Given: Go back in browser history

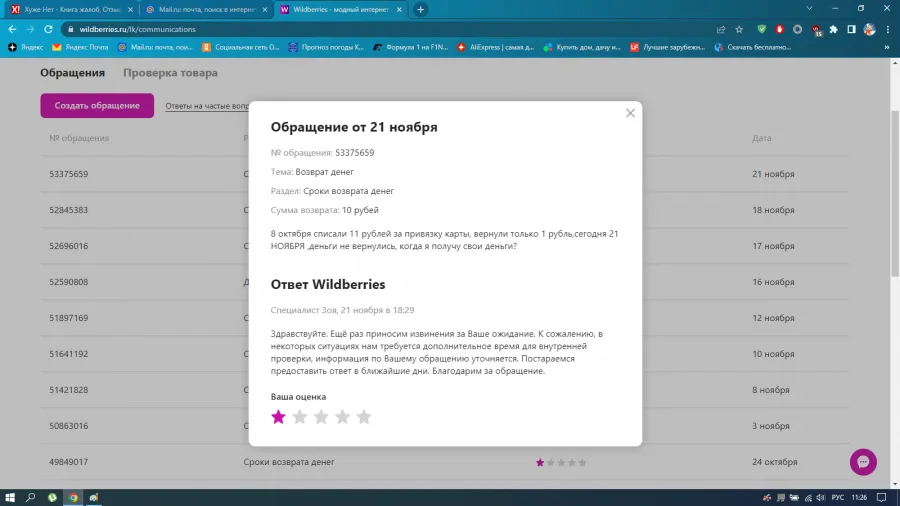Looking at the screenshot, I should point(13,29).
